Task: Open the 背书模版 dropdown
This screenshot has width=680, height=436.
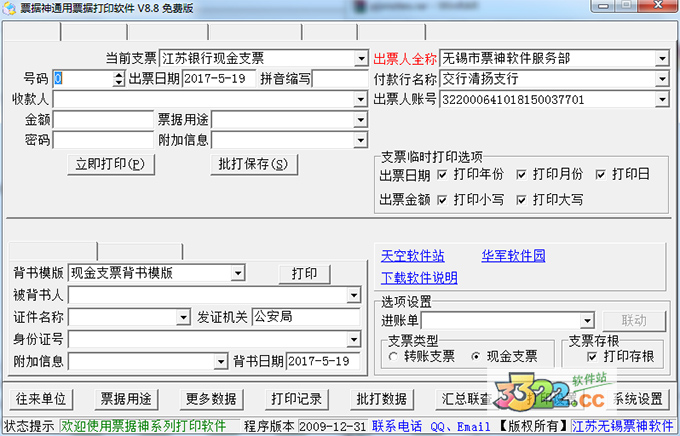Action: [x=238, y=273]
